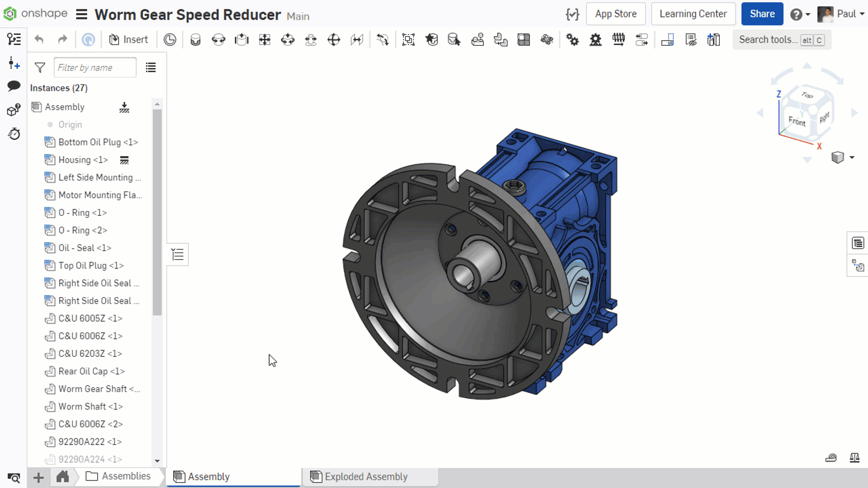868x488 pixels.
Task: Activate the Ball mate tool
Action: tap(334, 40)
